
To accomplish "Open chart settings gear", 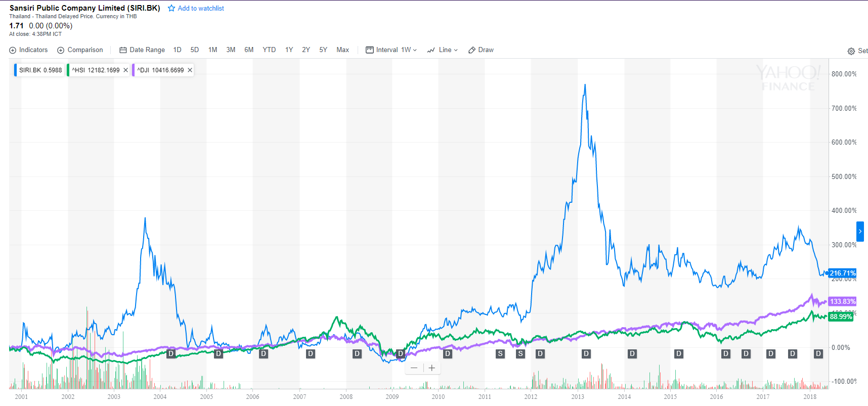I will (x=851, y=51).
